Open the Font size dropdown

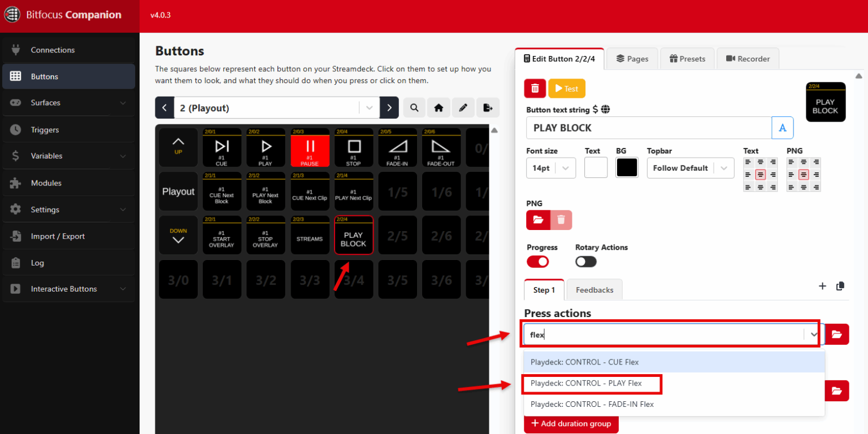point(551,168)
